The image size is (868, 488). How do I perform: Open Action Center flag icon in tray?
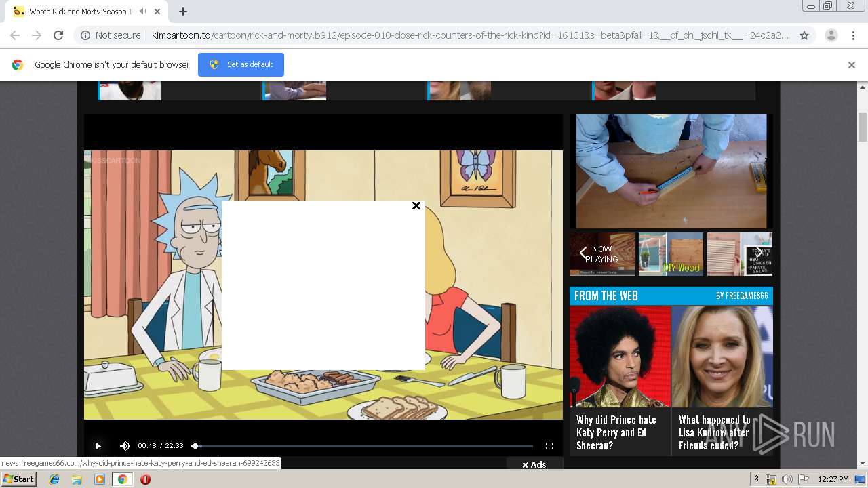coord(804,479)
